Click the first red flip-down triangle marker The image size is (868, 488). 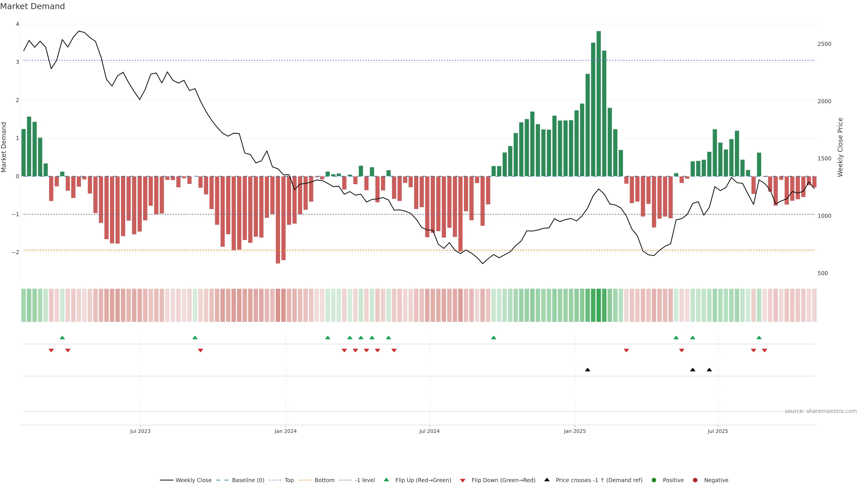51,351
